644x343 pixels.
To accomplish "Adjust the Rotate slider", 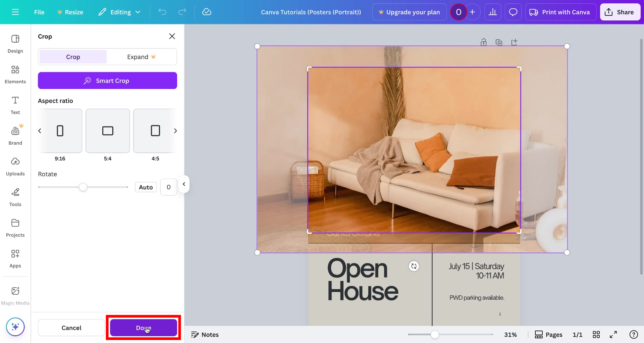I will coord(83,187).
